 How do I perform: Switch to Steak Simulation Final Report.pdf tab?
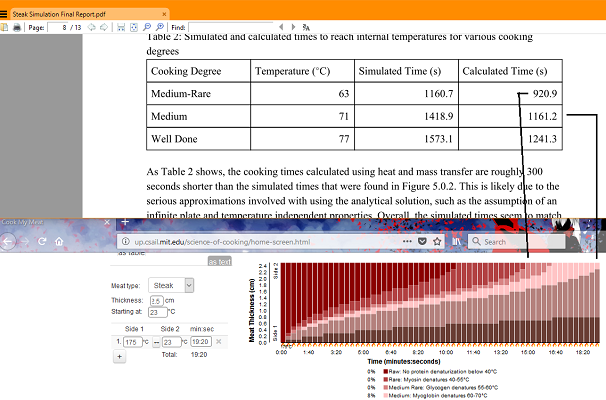86,14
